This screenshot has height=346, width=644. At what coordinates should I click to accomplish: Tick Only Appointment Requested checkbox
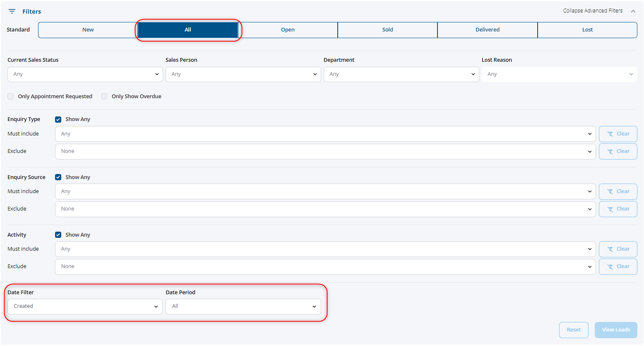[10, 97]
